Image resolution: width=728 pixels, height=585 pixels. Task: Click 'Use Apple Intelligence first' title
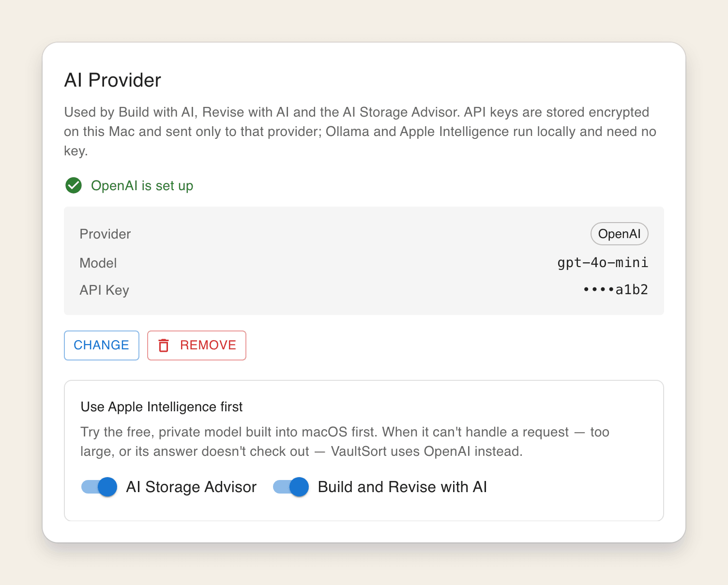coord(162,407)
